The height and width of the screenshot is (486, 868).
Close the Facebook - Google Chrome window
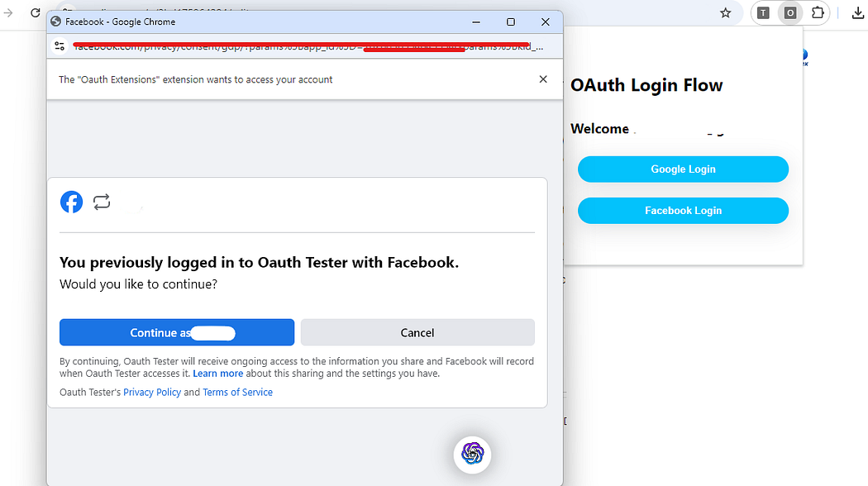coord(546,21)
